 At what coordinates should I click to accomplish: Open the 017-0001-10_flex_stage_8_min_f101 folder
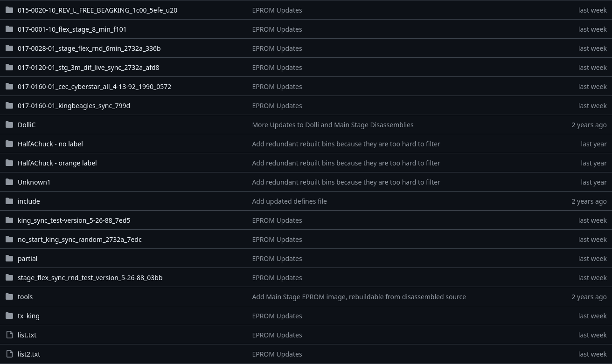(72, 29)
